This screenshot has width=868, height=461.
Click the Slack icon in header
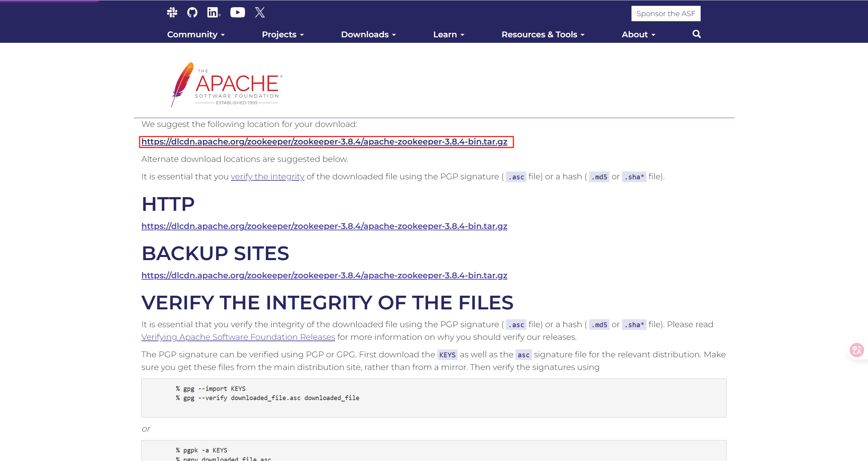click(172, 13)
